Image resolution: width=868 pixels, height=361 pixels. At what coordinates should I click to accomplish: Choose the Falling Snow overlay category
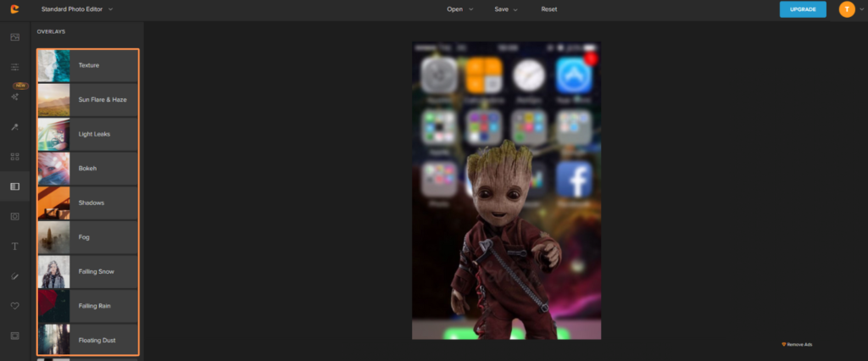[x=87, y=271]
